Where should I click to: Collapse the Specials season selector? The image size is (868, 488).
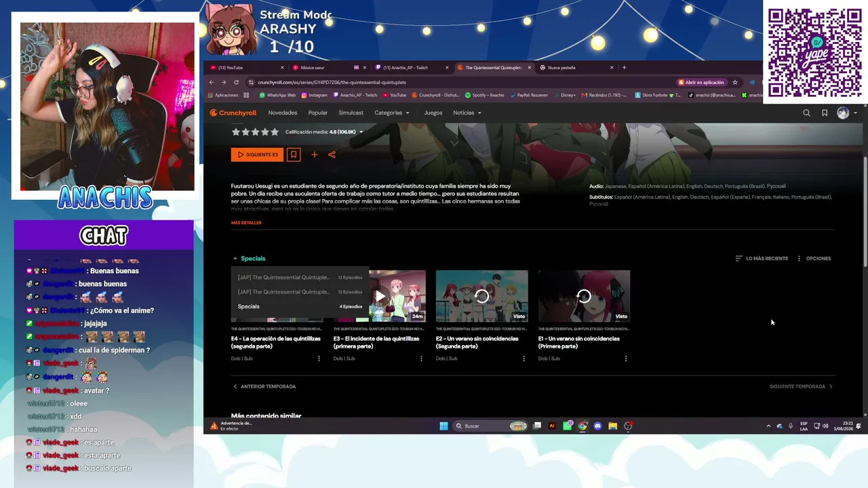[249, 258]
